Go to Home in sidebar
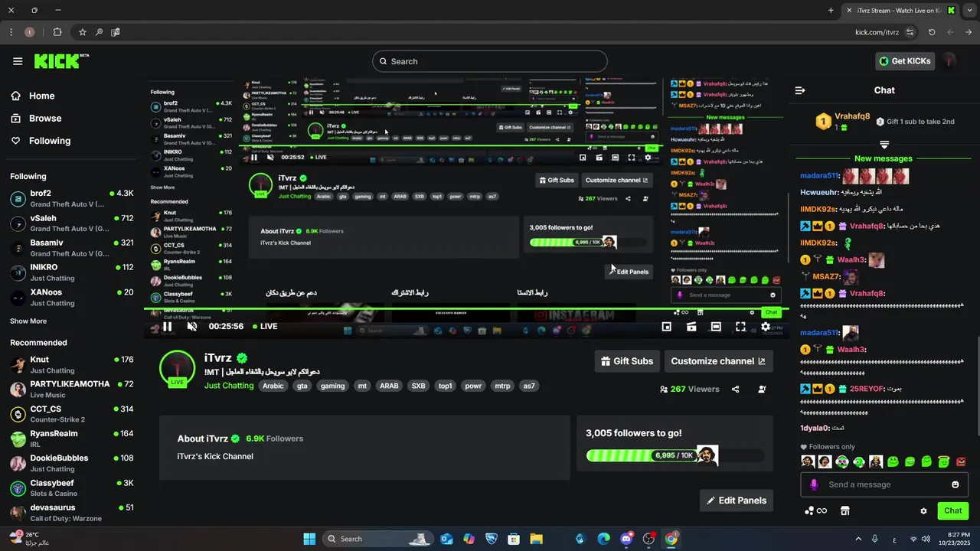Screen dimensions: 980x551 click(x=33, y=96)
